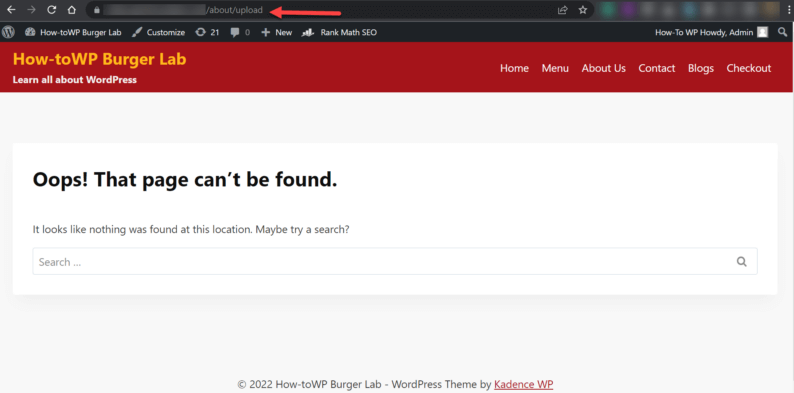Open the Chrome three-dot menu
Screen dimensions: 794x393
pos(788,10)
